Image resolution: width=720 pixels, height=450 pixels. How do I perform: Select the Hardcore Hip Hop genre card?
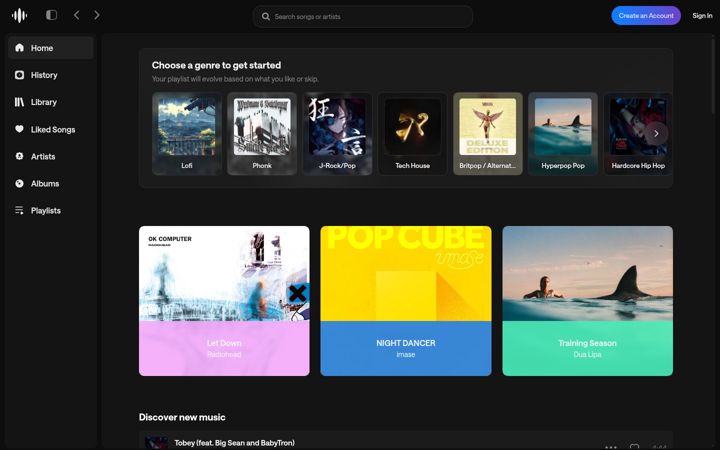point(638,134)
